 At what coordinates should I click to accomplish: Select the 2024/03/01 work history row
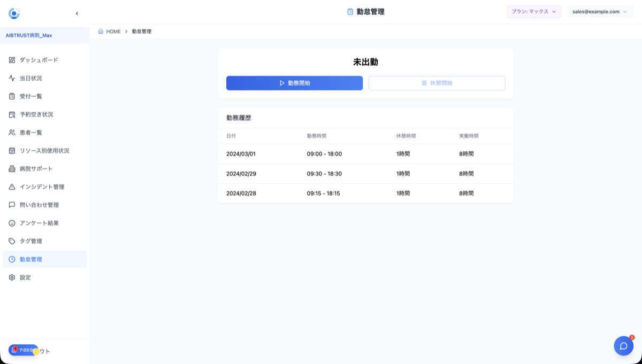(x=365, y=154)
